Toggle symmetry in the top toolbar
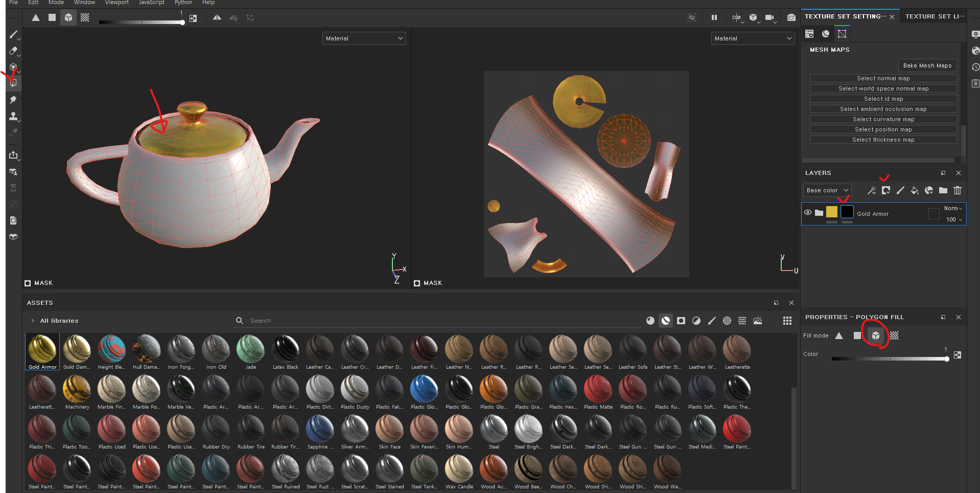The width and height of the screenshot is (980, 493). [217, 18]
